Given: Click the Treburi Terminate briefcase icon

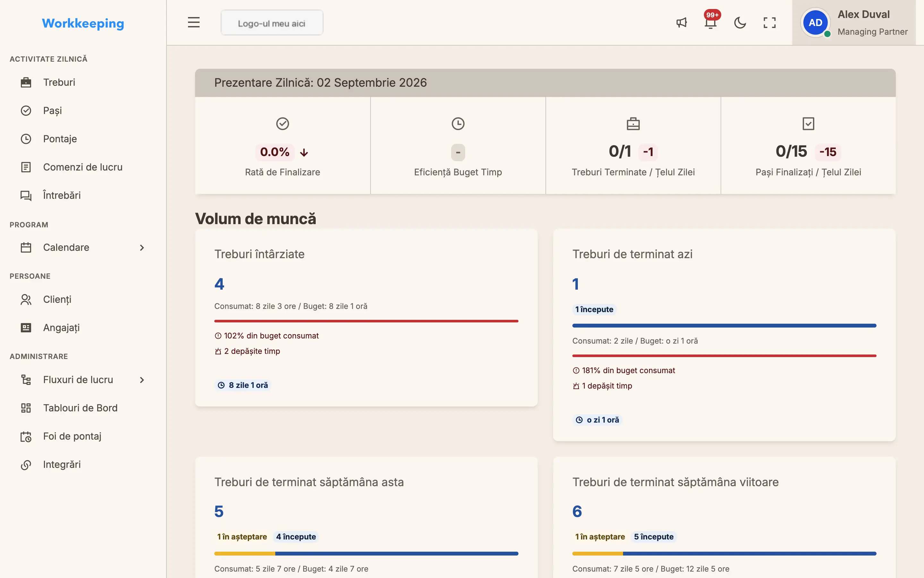Looking at the screenshot, I should tap(633, 124).
